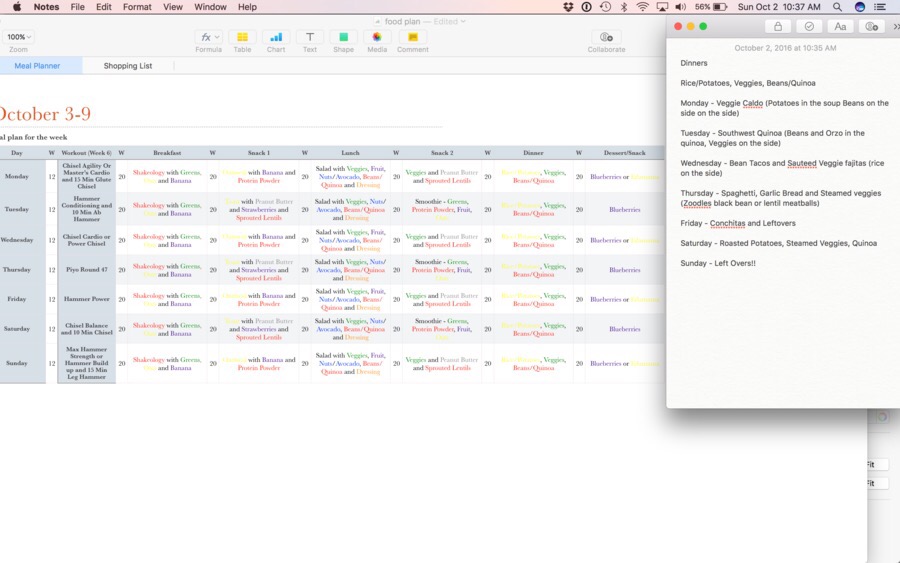900x563 pixels.
Task: Open the food plan title dropdown arrow
Action: (x=463, y=21)
